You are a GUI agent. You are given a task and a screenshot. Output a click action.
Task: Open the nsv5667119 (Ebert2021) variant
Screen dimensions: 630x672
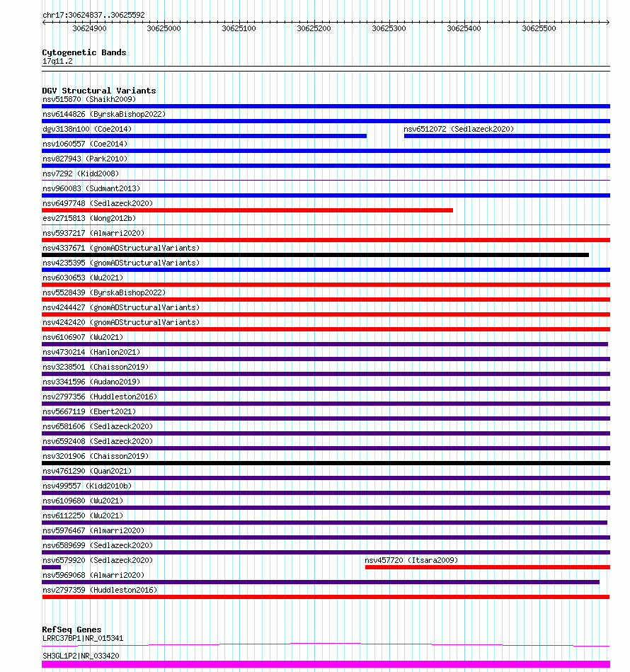click(x=89, y=411)
